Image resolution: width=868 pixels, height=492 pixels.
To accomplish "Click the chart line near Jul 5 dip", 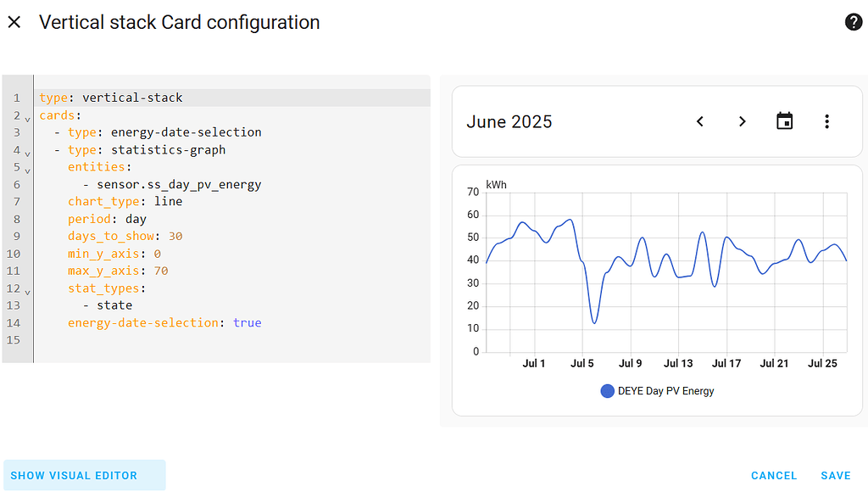I will point(594,322).
